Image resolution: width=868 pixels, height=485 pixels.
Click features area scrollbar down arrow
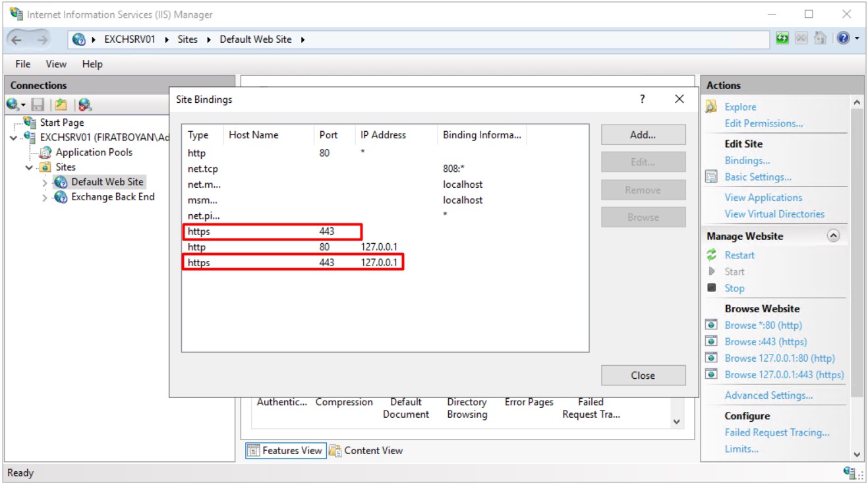point(676,422)
